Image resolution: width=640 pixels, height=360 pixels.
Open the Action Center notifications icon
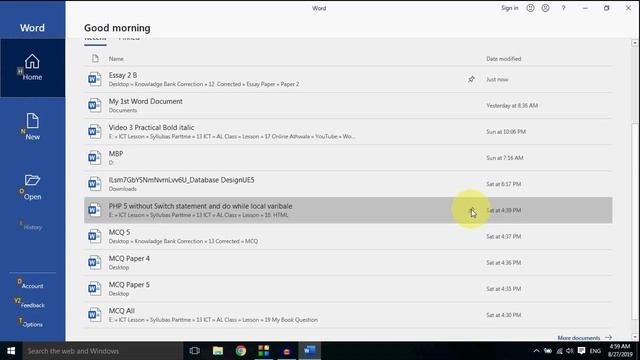click(x=582, y=351)
